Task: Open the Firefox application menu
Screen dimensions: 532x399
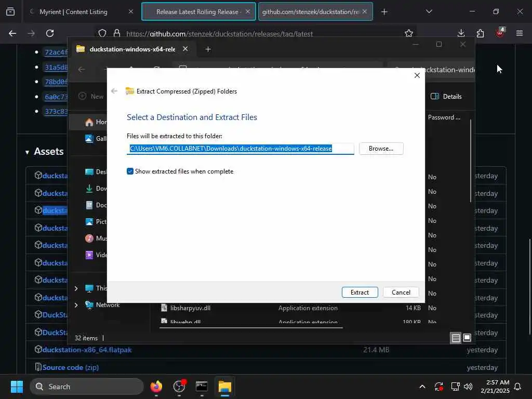Action: (x=519, y=33)
